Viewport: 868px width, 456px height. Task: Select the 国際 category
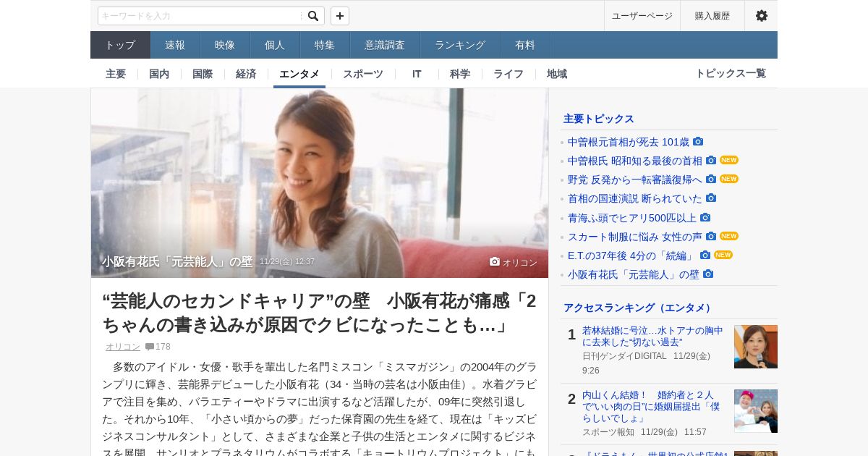(x=203, y=74)
